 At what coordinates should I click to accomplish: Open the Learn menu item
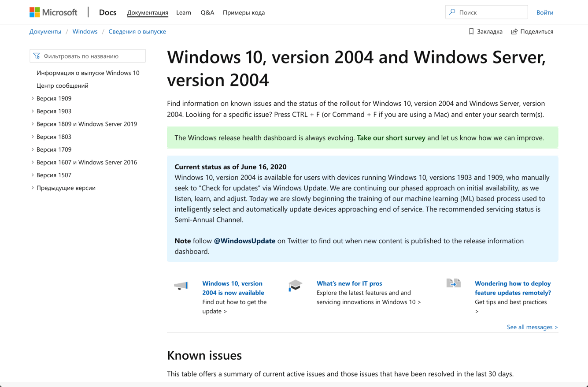point(184,12)
